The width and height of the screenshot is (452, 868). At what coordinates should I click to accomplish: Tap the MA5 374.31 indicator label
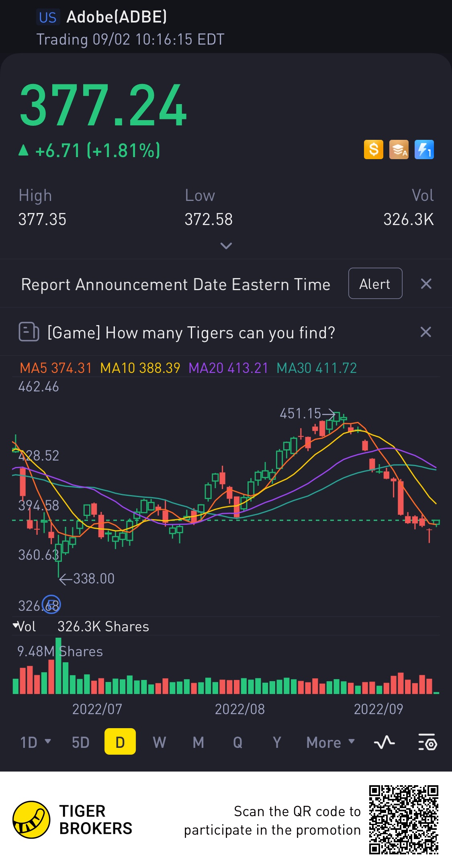click(56, 368)
